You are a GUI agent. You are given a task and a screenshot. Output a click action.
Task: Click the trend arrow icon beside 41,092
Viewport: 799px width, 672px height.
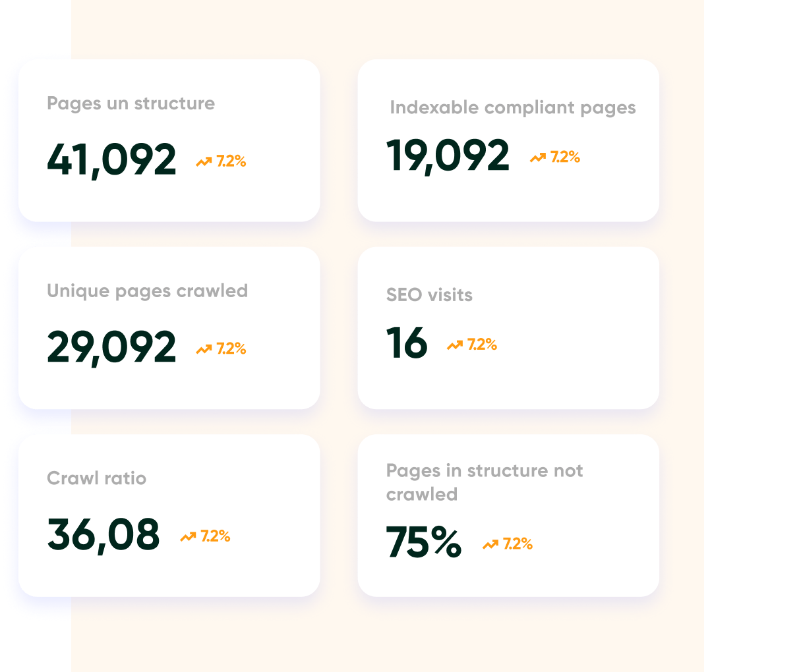[204, 161]
